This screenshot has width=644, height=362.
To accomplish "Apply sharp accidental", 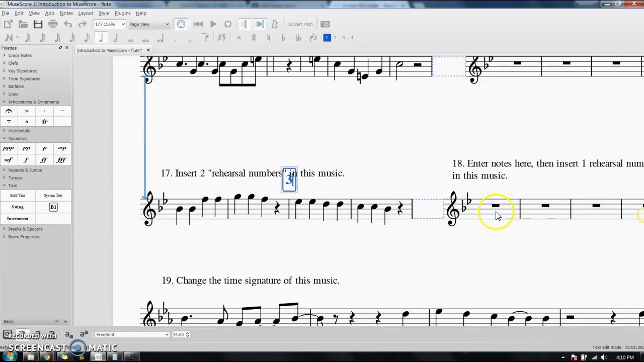I will (254, 38).
